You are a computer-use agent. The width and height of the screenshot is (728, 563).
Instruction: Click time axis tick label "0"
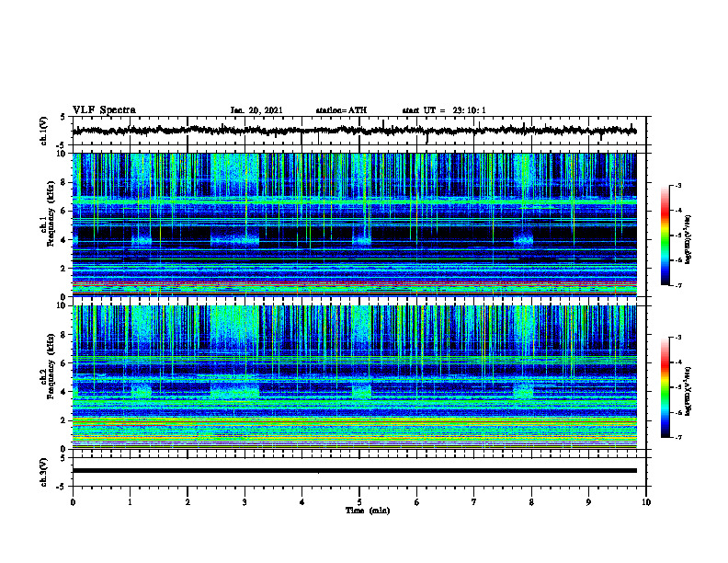[x=73, y=502]
